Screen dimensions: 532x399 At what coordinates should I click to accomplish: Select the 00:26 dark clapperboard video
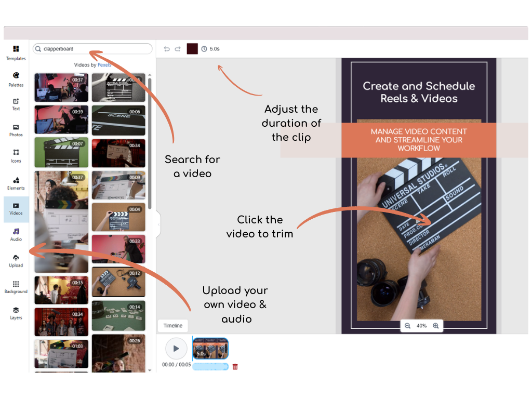click(118, 353)
